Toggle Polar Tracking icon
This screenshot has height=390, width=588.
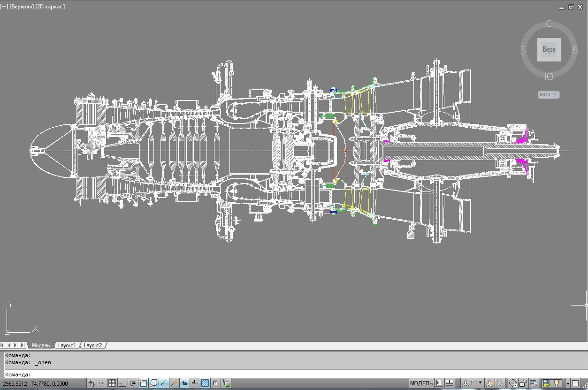click(133, 383)
